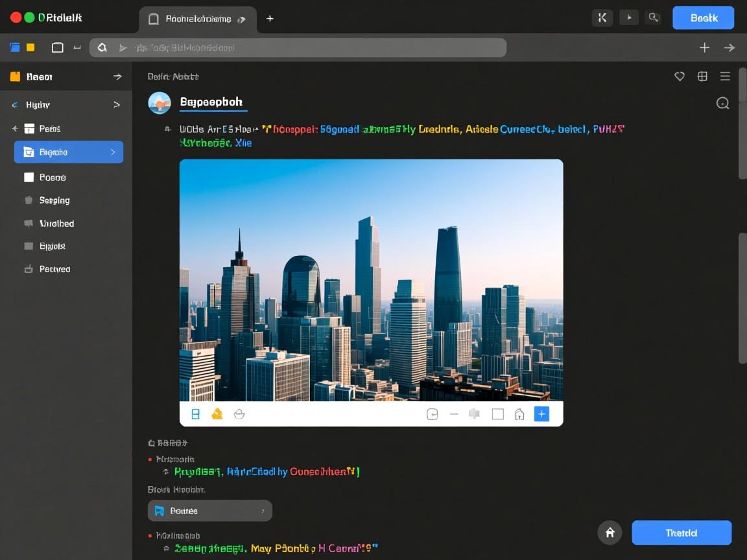The image size is (747, 560).
Task: Open the Poiree dropdown selector
Action: pos(209,511)
